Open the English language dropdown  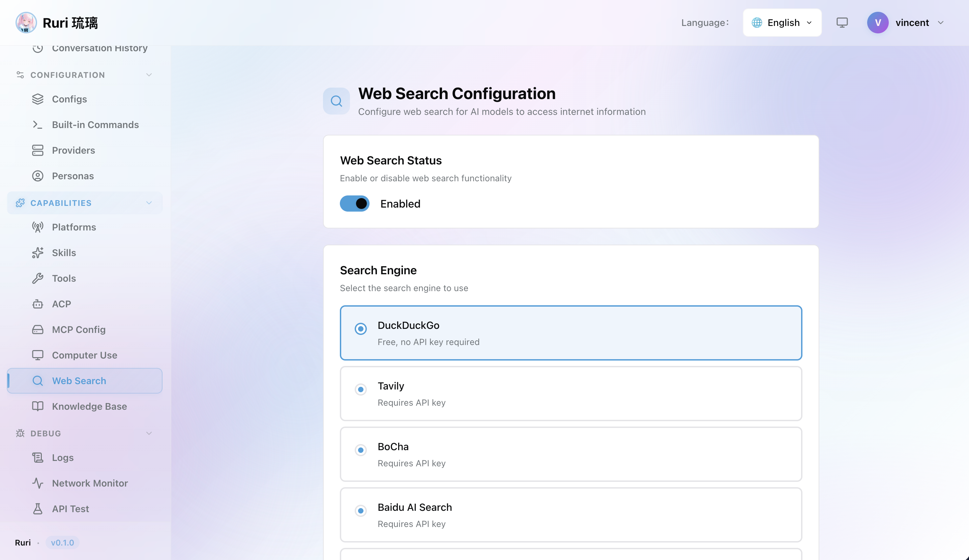coord(782,23)
